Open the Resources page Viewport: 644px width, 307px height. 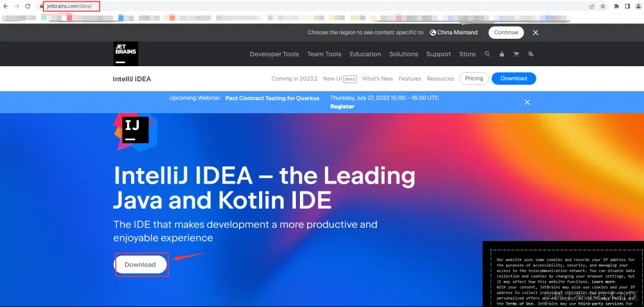(440, 79)
